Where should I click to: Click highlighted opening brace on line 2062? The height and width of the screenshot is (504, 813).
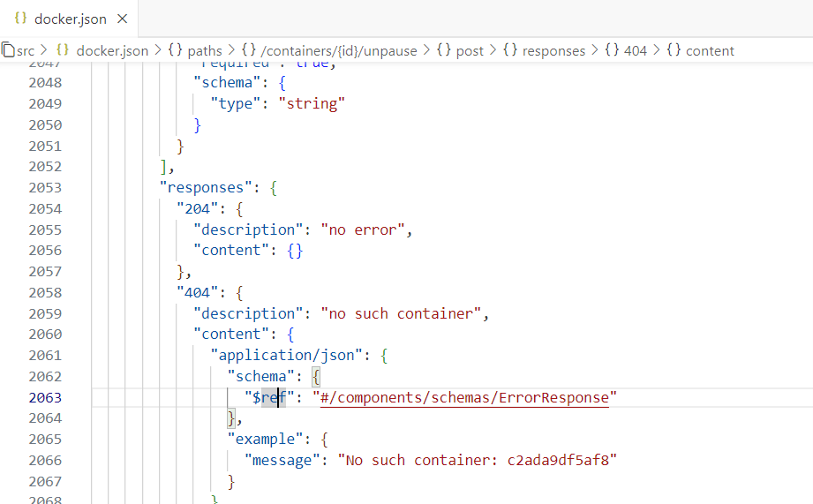tap(316, 377)
